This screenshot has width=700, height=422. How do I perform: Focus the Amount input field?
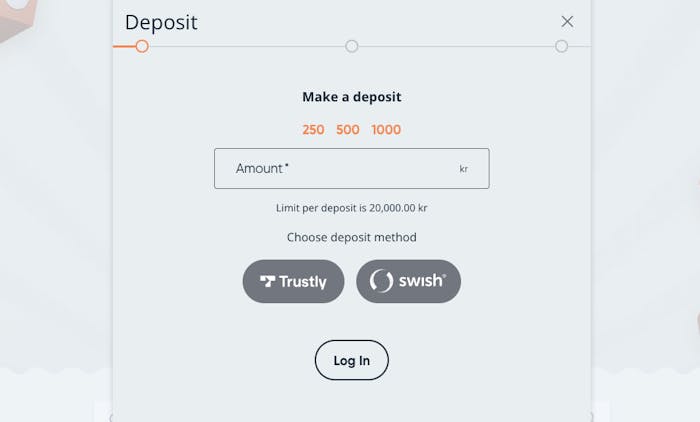340,169
